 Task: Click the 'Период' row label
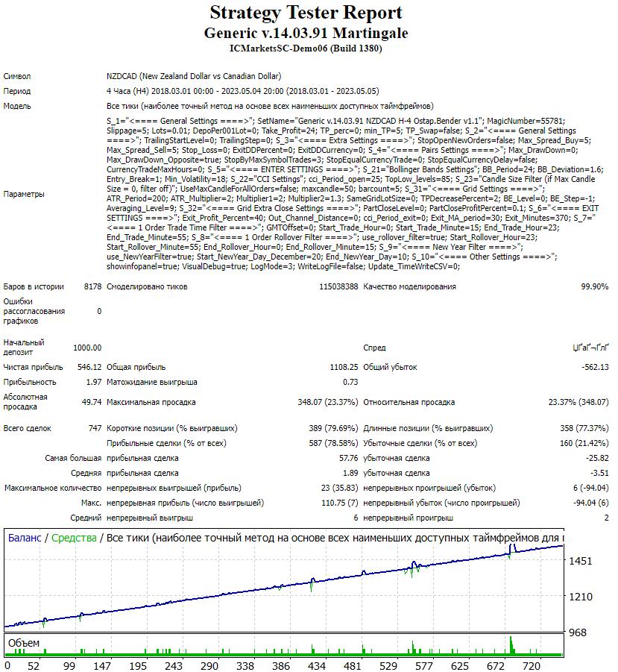17,91
